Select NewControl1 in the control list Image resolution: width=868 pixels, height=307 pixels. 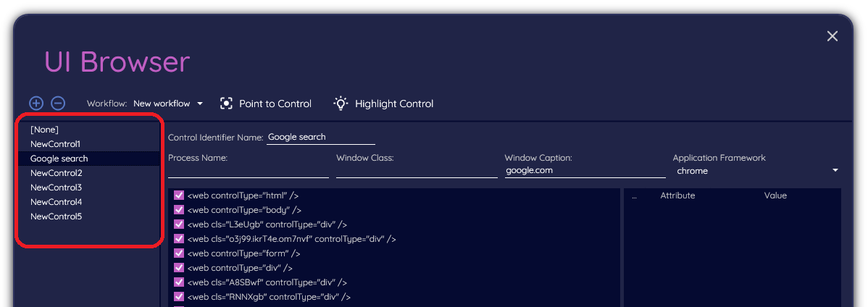[x=55, y=144]
